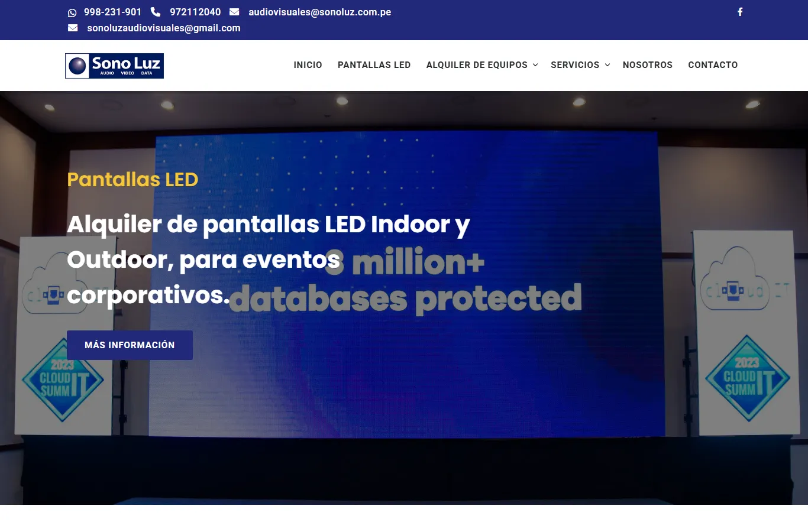Click the Más Información button
Image resolution: width=808 pixels, height=532 pixels.
coord(130,345)
